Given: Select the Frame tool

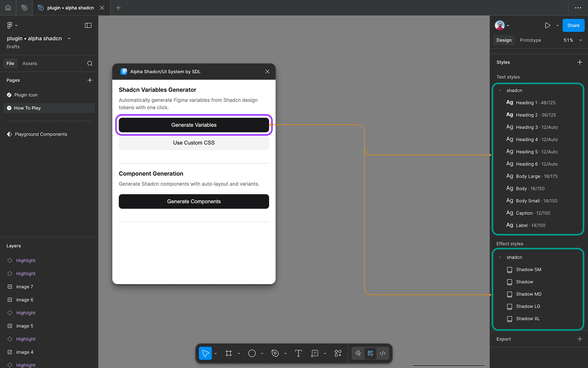Looking at the screenshot, I should pos(229,353).
